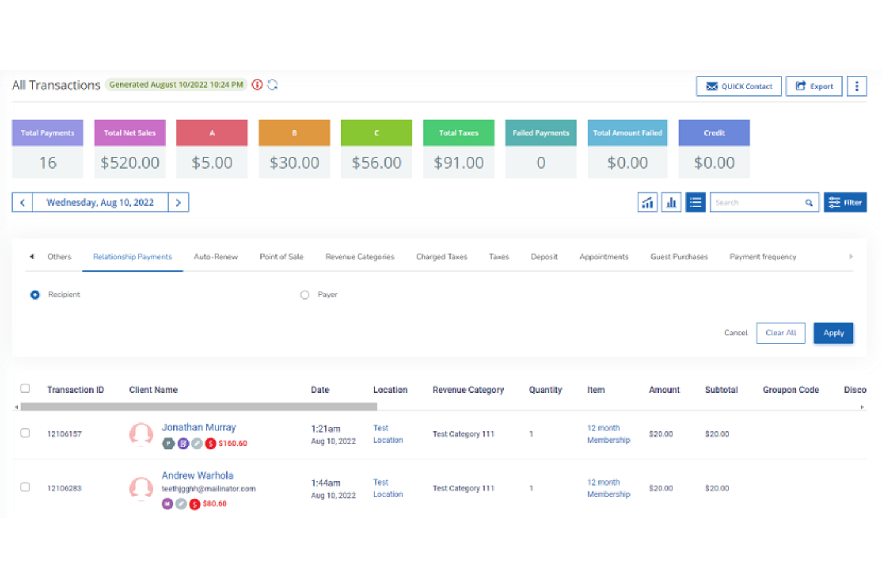Go to next day arrow

coord(178,203)
